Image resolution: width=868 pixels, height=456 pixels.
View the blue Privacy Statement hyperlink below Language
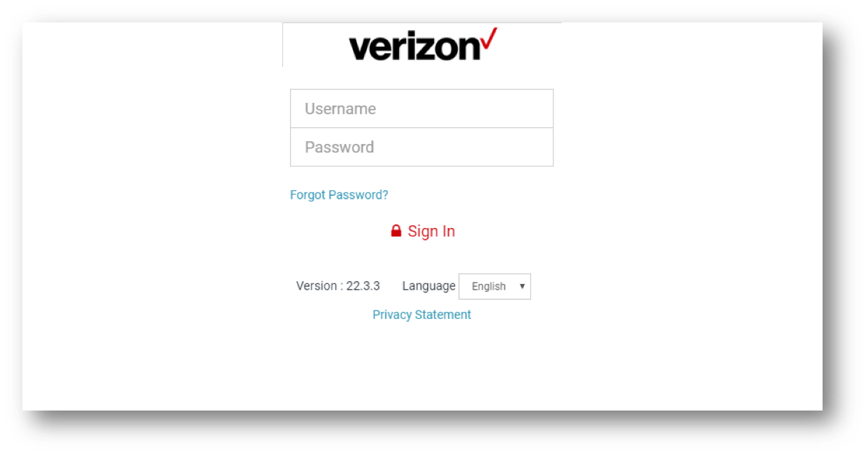(421, 315)
